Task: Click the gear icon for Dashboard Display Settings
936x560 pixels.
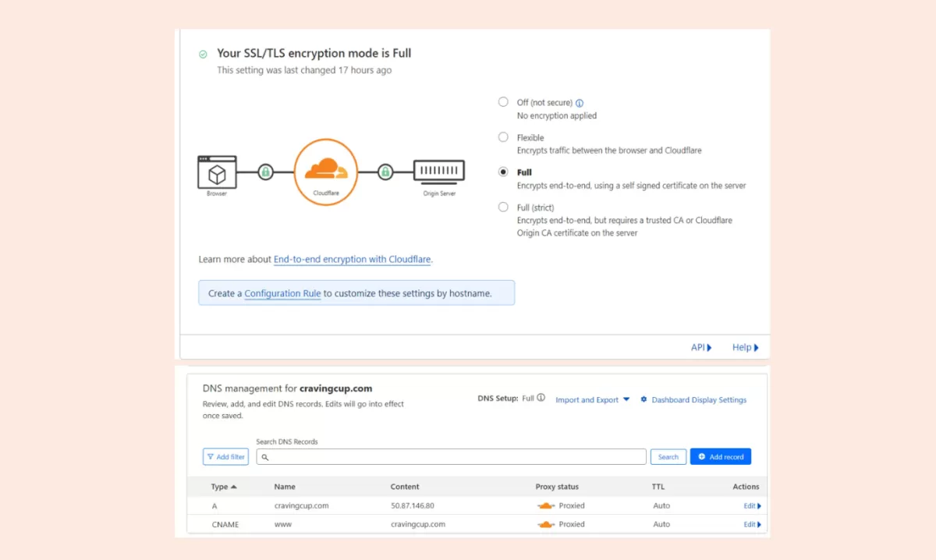Action: 643,399
